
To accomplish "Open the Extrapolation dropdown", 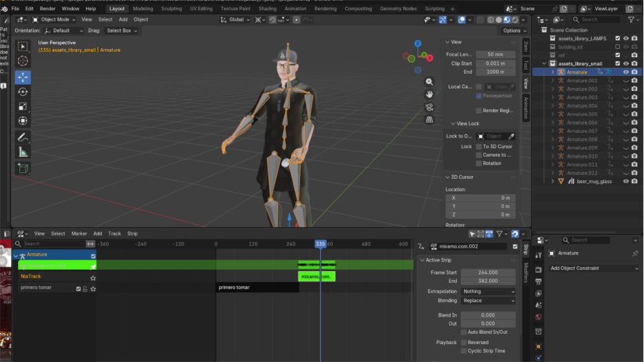I will pos(488,292).
